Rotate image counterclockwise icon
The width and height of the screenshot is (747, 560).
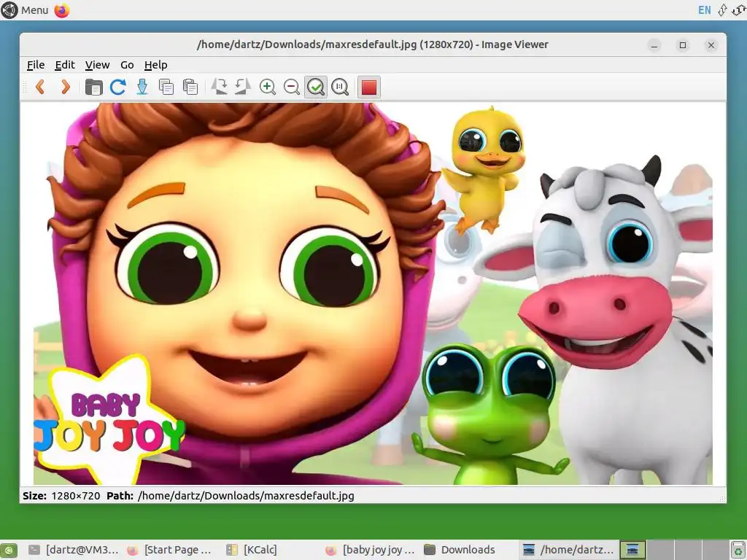(243, 87)
